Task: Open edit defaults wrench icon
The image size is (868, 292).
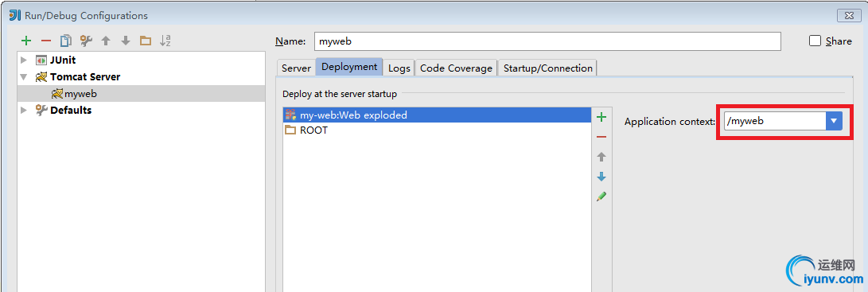Action: 86,41
